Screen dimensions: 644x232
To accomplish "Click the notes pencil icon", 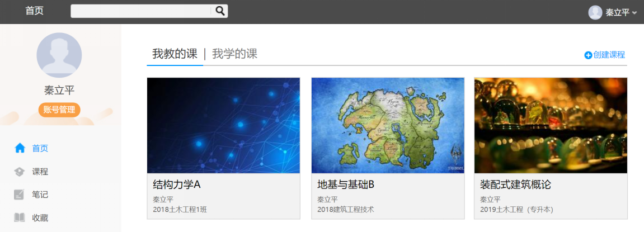I will tap(20, 195).
